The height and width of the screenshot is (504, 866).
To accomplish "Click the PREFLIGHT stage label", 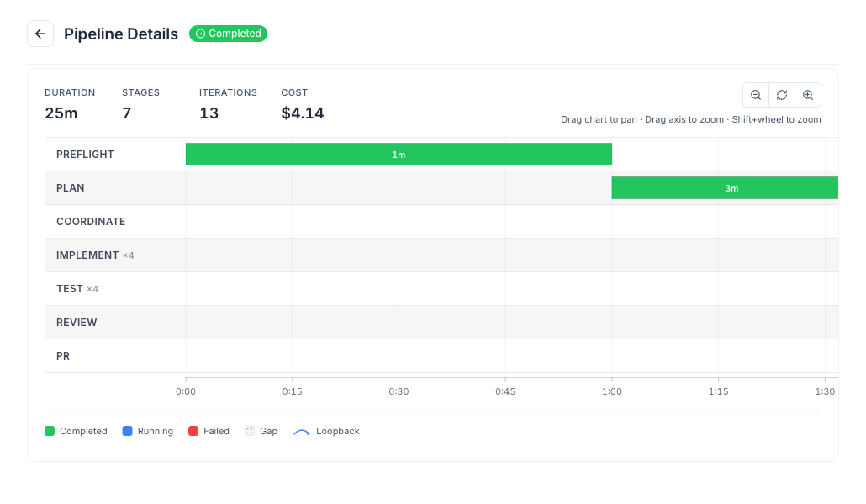I will tap(85, 155).
